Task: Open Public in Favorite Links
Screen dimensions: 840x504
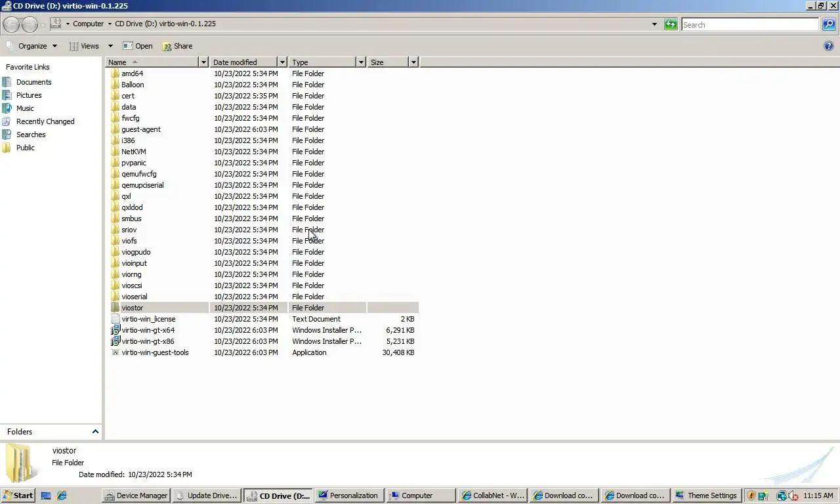Action: (x=26, y=148)
